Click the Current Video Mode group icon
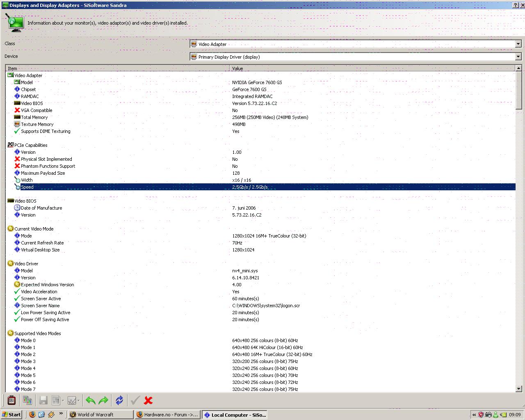 [x=11, y=228]
